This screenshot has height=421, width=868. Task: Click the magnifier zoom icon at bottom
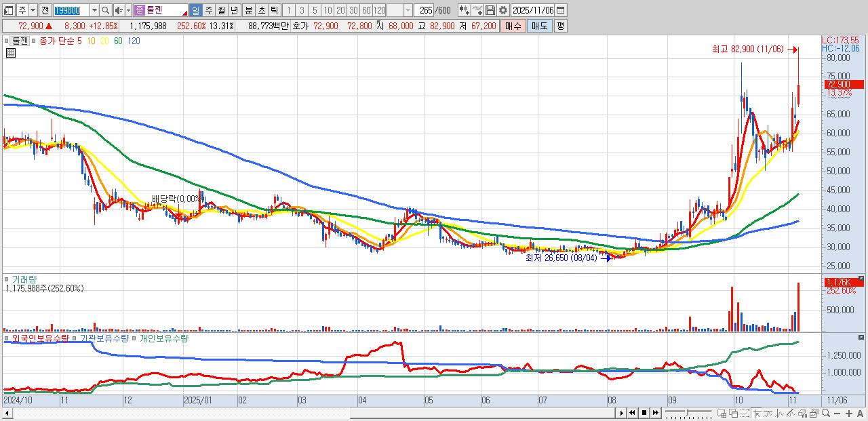[826, 413]
